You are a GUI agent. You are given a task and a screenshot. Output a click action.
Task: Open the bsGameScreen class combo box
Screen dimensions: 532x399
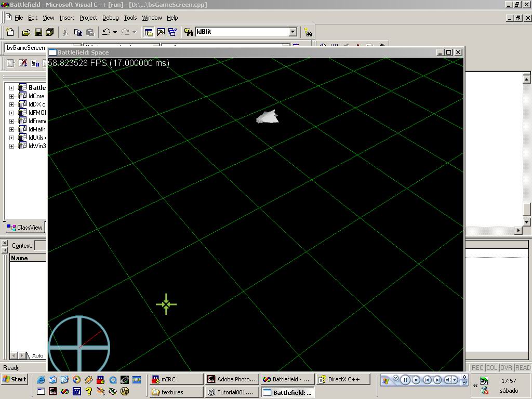point(25,48)
